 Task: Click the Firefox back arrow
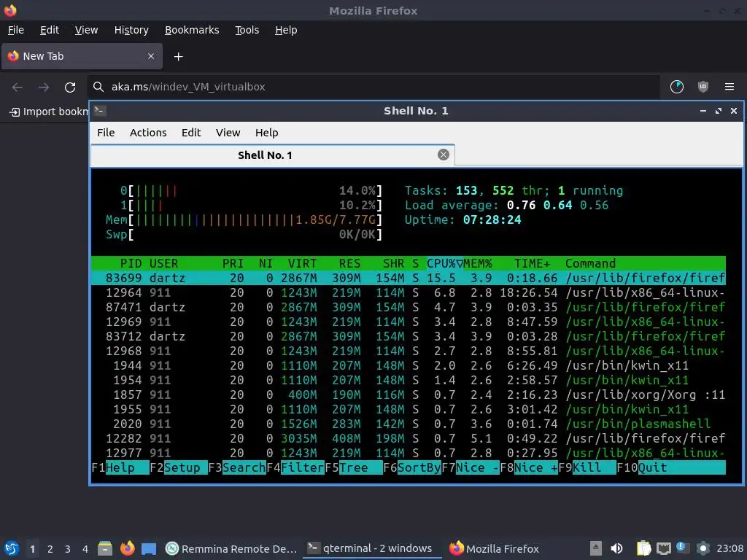pos(18,87)
